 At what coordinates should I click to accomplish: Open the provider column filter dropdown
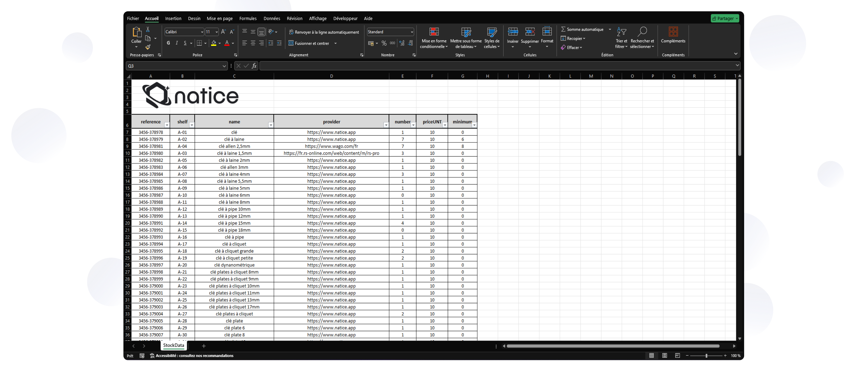pyautogui.click(x=386, y=125)
